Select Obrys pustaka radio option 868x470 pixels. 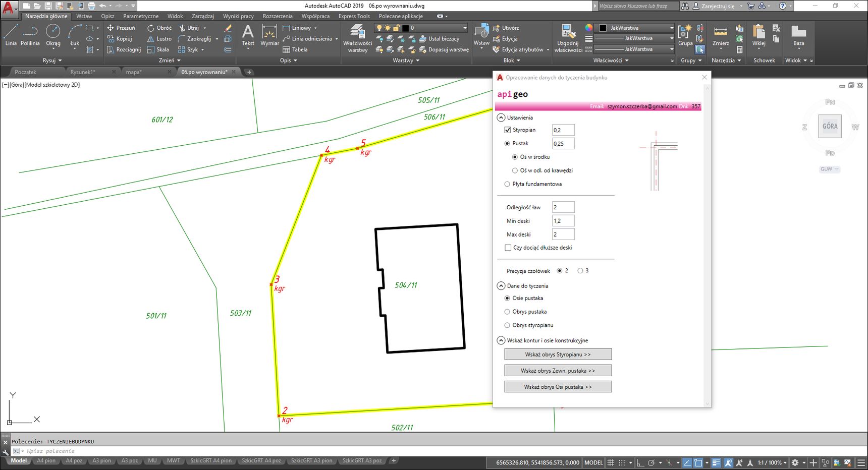[x=507, y=312]
